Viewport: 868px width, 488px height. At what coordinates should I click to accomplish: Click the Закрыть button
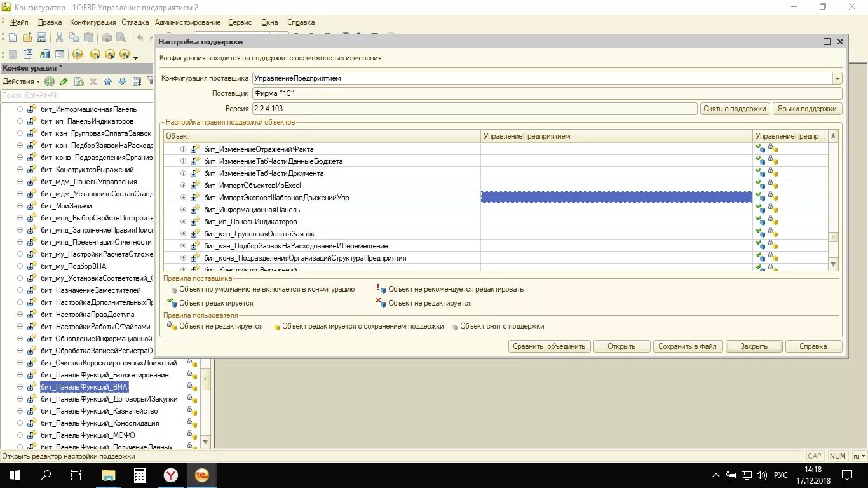click(754, 346)
